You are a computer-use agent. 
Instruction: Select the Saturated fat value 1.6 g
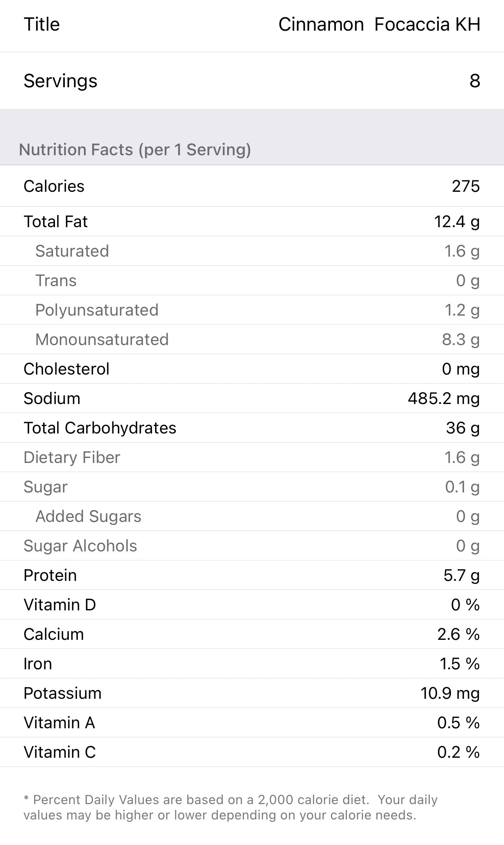pyautogui.click(x=462, y=251)
